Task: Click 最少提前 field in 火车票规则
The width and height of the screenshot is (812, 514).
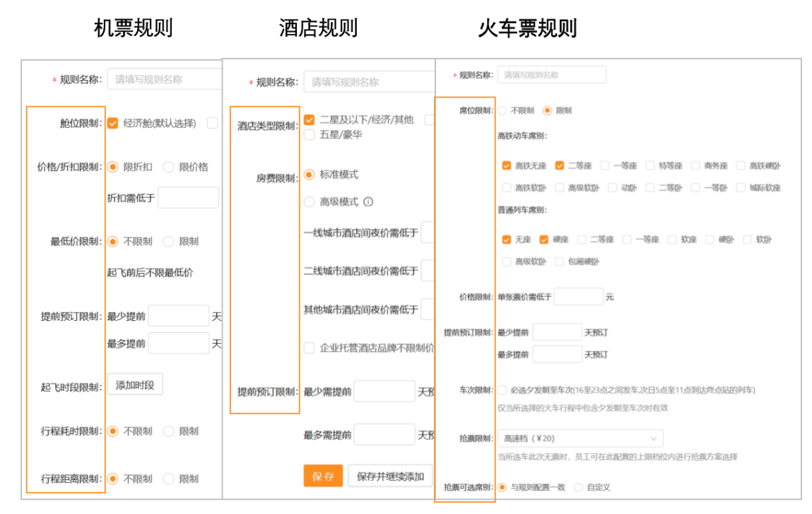Action: pos(557,332)
